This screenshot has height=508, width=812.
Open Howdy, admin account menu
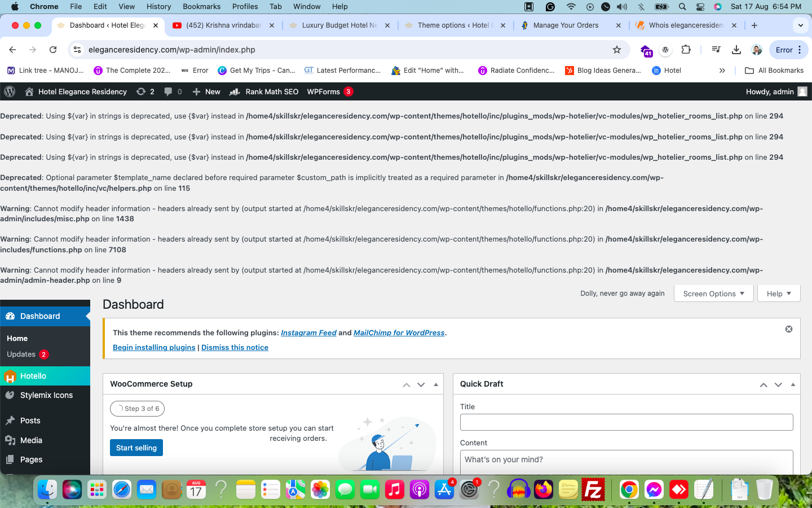point(776,91)
